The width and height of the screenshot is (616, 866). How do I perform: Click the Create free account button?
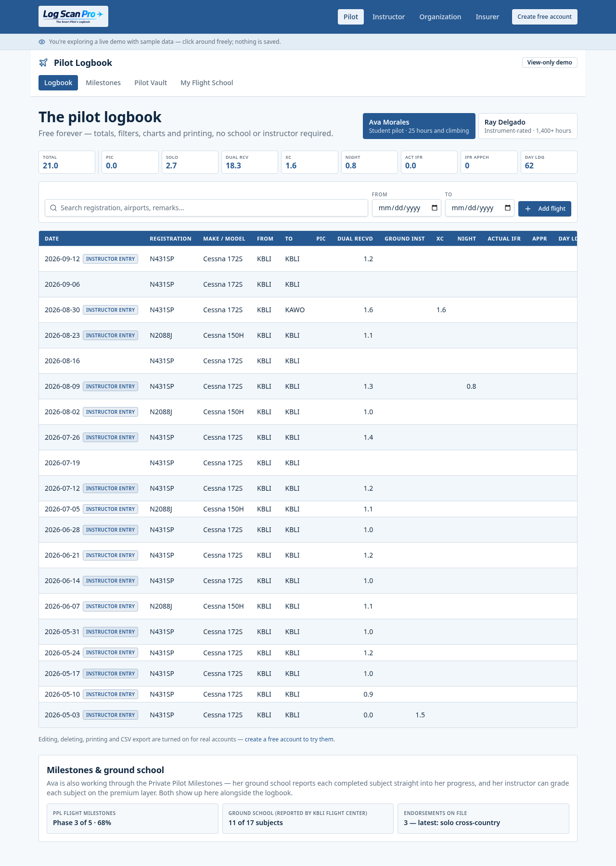[545, 17]
